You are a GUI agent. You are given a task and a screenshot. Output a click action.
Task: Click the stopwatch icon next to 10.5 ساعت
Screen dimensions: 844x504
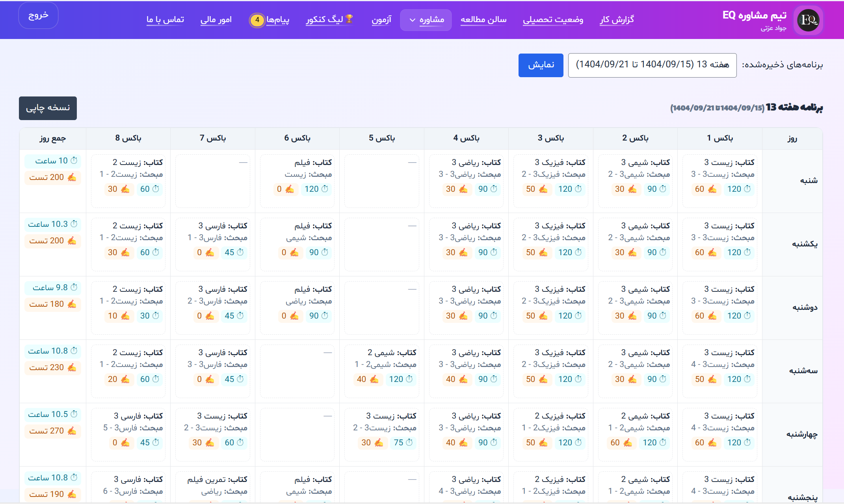pos(74,414)
